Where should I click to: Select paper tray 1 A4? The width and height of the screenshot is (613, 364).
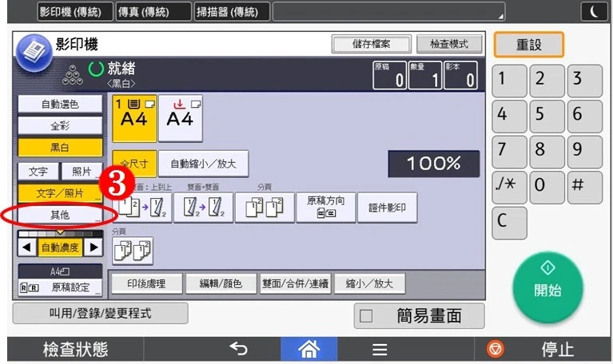click(134, 118)
